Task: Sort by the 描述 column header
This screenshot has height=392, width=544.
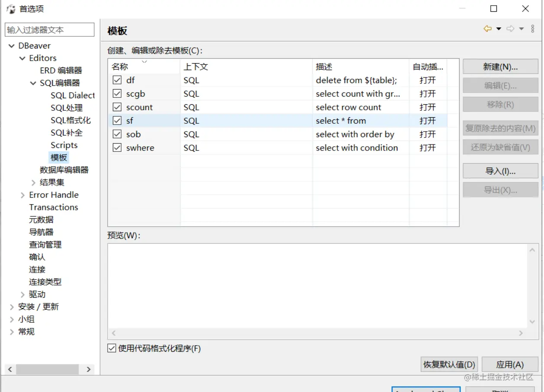Action: tap(361, 67)
